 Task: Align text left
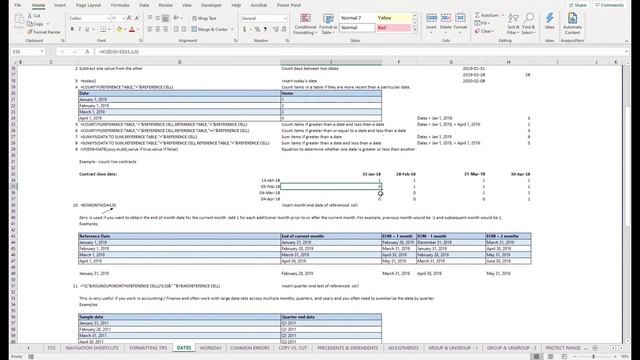coord(150,29)
